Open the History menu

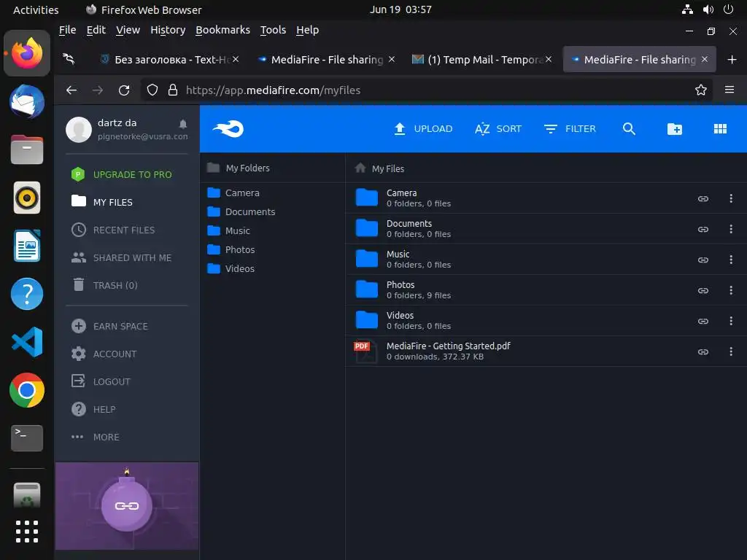[x=168, y=30]
